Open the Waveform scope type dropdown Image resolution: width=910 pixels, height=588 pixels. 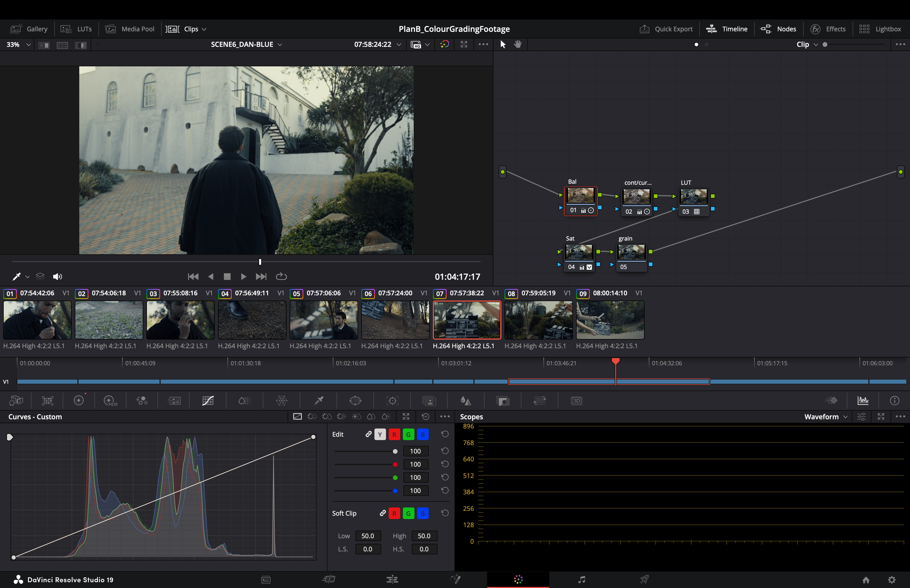[825, 417]
